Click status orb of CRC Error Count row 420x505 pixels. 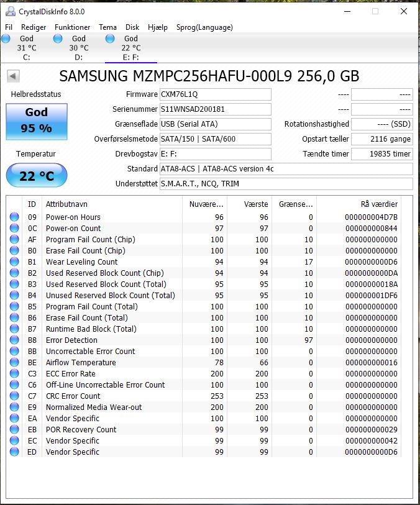pos(14,396)
